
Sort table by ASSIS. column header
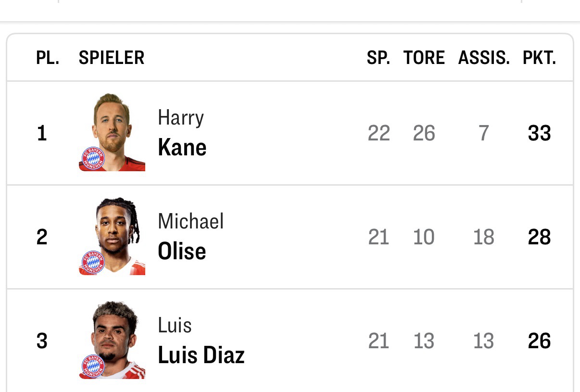483,58
